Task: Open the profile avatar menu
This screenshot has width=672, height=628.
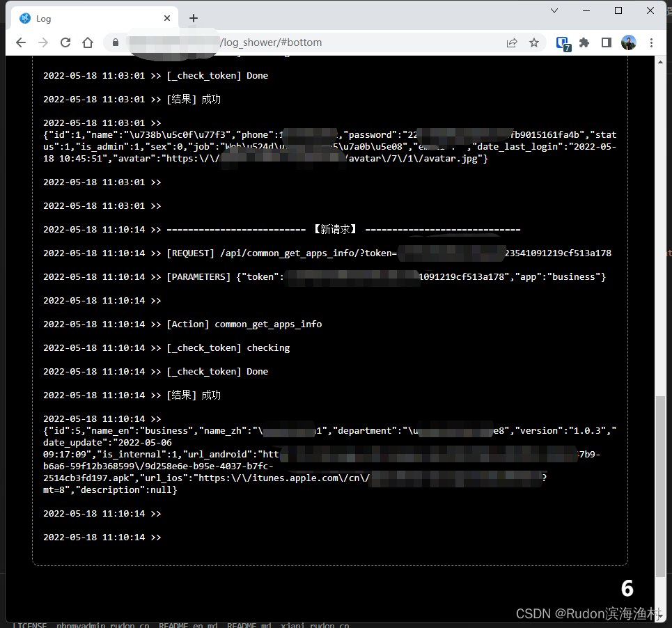Action: (x=629, y=42)
